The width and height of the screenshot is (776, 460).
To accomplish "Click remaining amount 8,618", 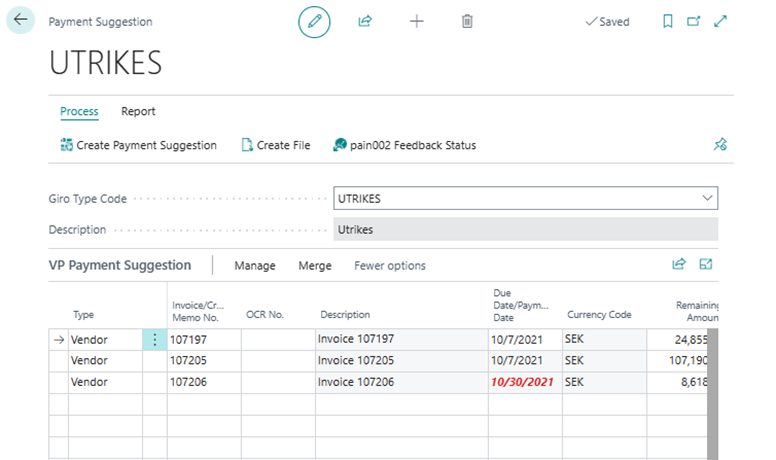I will point(677,382).
